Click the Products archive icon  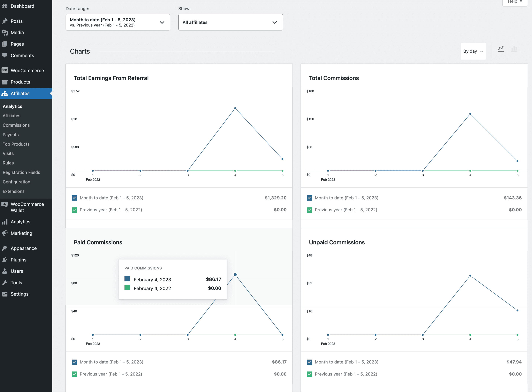click(x=5, y=82)
